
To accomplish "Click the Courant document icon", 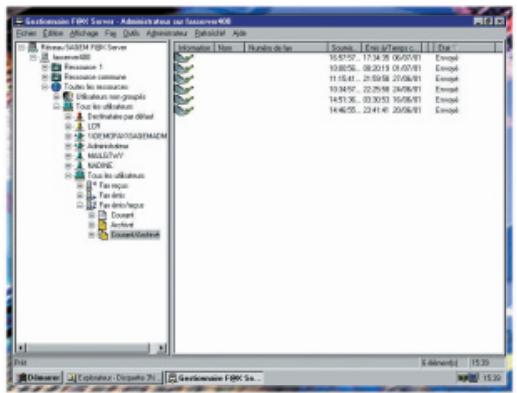I will 103,215.
